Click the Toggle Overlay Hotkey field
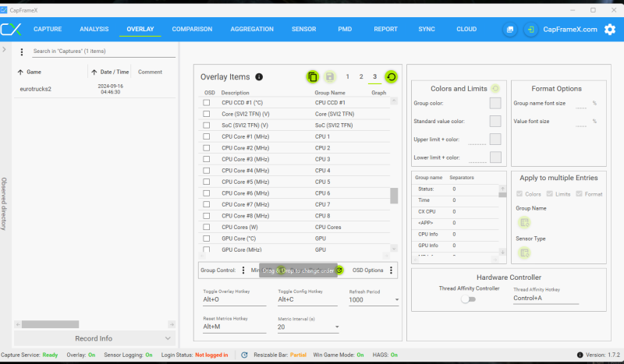Screen dimensions: 624x364 coord(234,299)
